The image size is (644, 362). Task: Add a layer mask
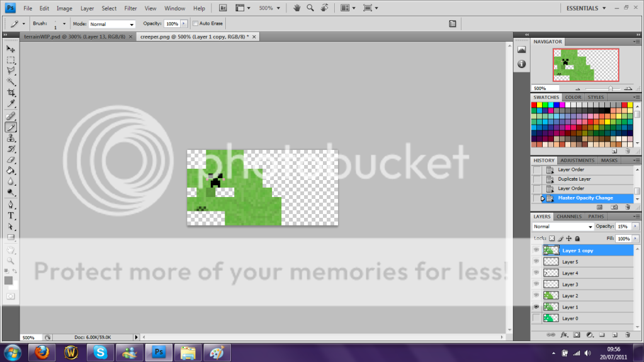point(577,335)
